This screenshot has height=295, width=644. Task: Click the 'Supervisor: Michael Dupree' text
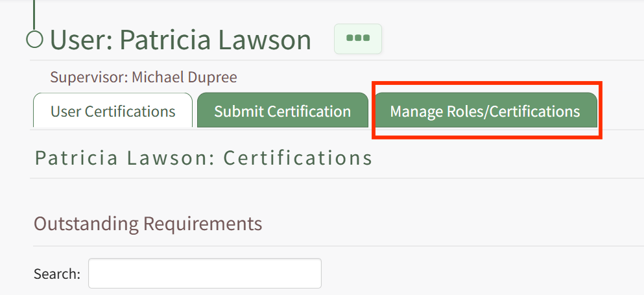143,77
